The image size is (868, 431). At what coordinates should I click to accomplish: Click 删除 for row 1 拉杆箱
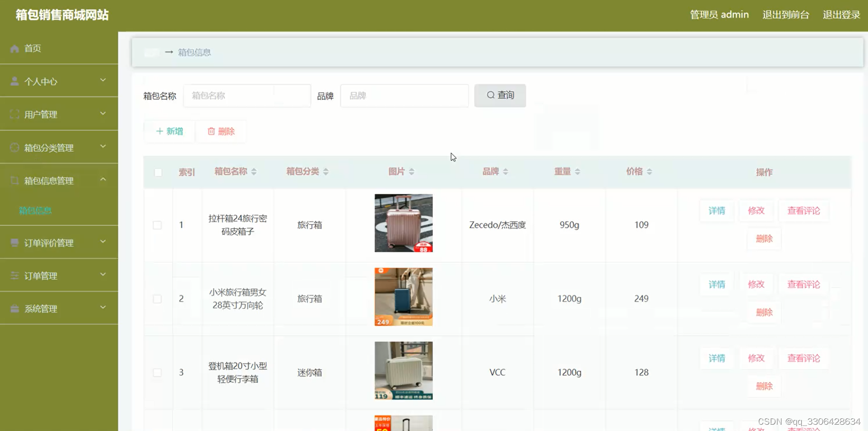point(764,239)
